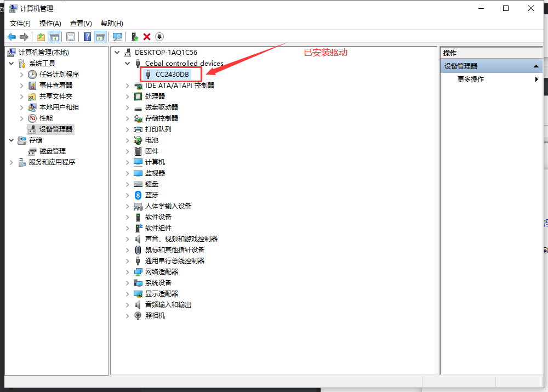The height and width of the screenshot is (392, 548).
Task: Open Event Viewer (事件查看器) item
Action: [56, 86]
